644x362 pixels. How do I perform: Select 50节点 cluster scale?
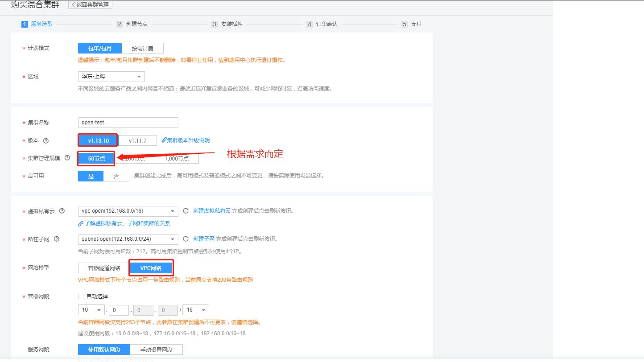tap(97, 158)
